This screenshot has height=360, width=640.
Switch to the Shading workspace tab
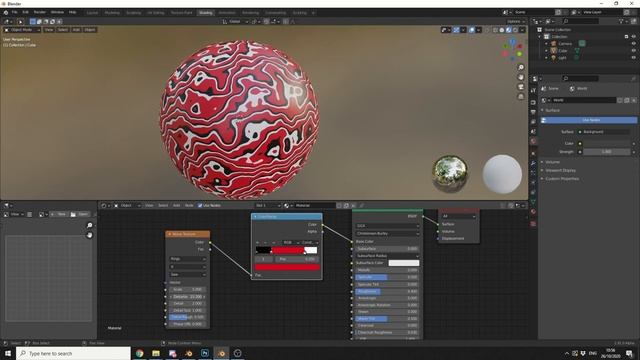pyautogui.click(x=205, y=13)
